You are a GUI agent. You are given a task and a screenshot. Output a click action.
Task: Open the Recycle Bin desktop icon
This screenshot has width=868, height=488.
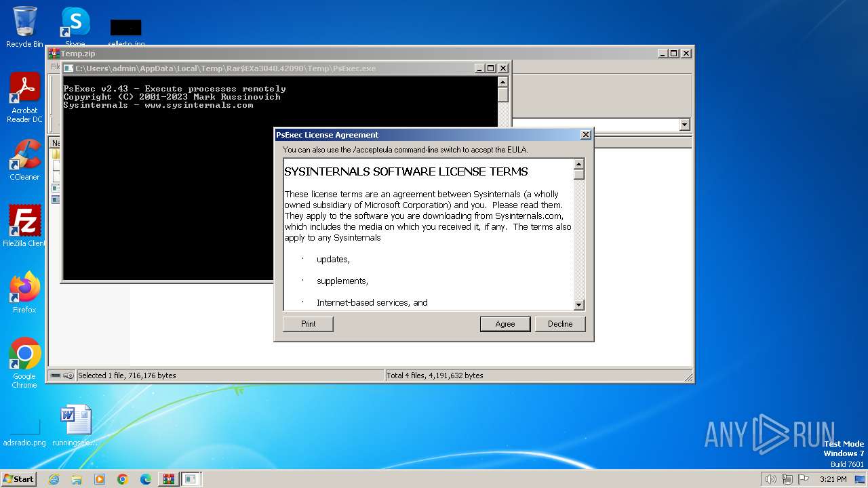pyautogui.click(x=24, y=27)
